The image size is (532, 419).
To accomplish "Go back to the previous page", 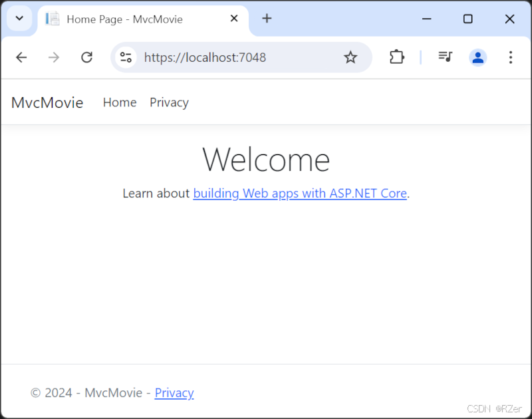I will coord(21,57).
